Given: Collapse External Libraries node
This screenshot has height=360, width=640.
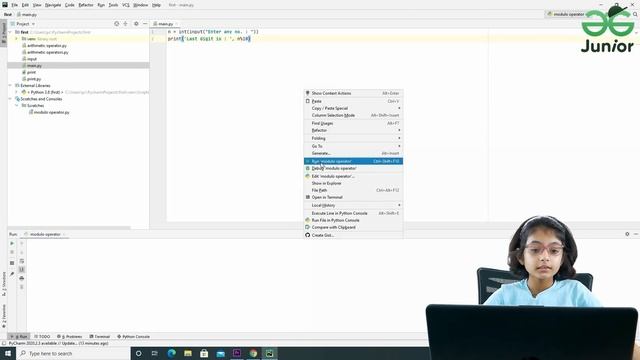Looking at the screenshot, I should pos(11,86).
